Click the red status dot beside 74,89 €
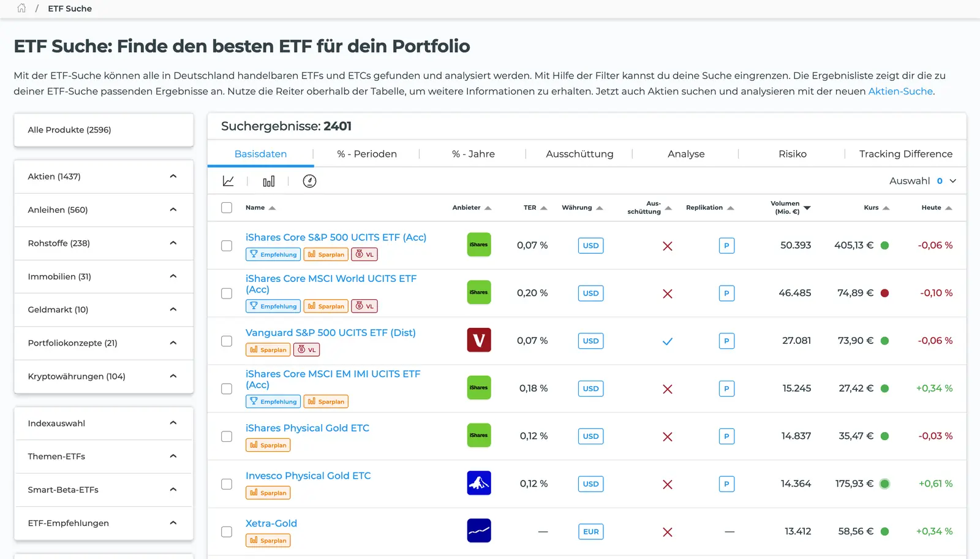This screenshot has width=980, height=559. click(884, 293)
